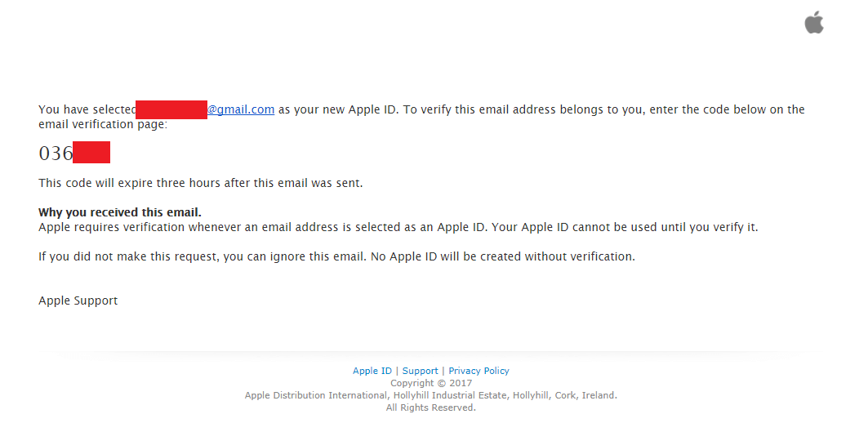Click the Apple logo icon

click(814, 23)
